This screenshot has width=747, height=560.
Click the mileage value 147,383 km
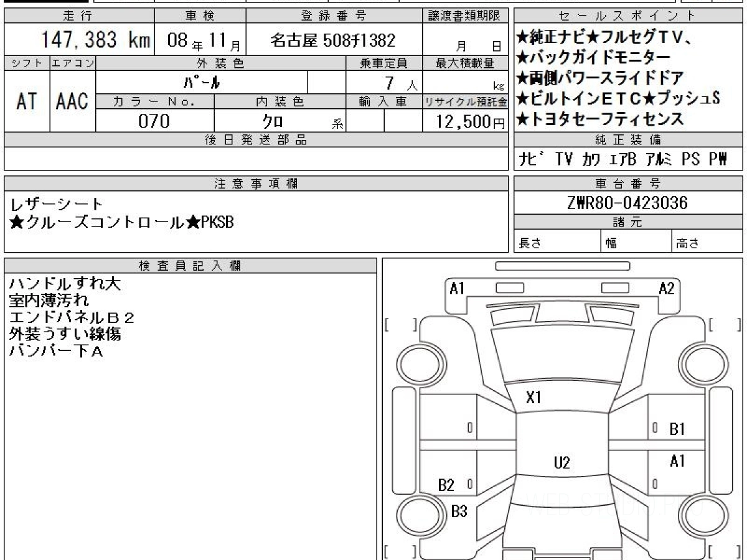pos(95,40)
